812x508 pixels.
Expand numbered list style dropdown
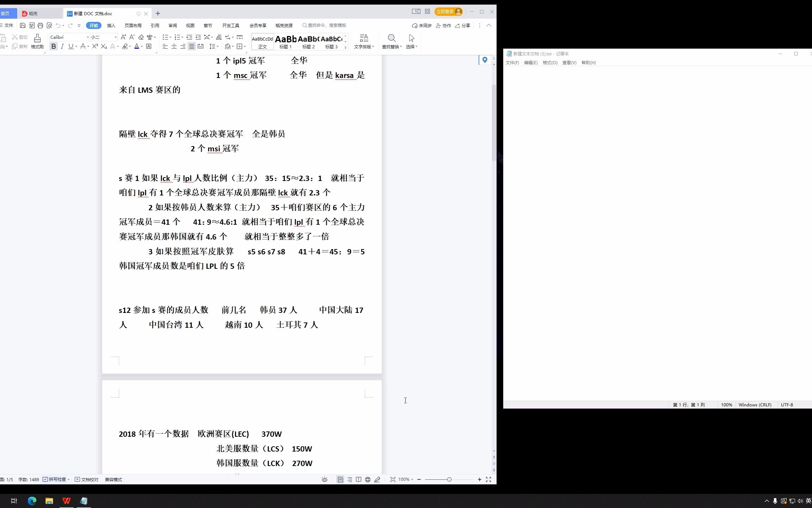pos(182,37)
